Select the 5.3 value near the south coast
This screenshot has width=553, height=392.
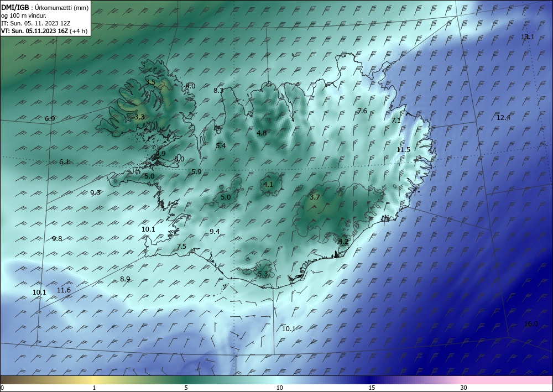click(263, 274)
